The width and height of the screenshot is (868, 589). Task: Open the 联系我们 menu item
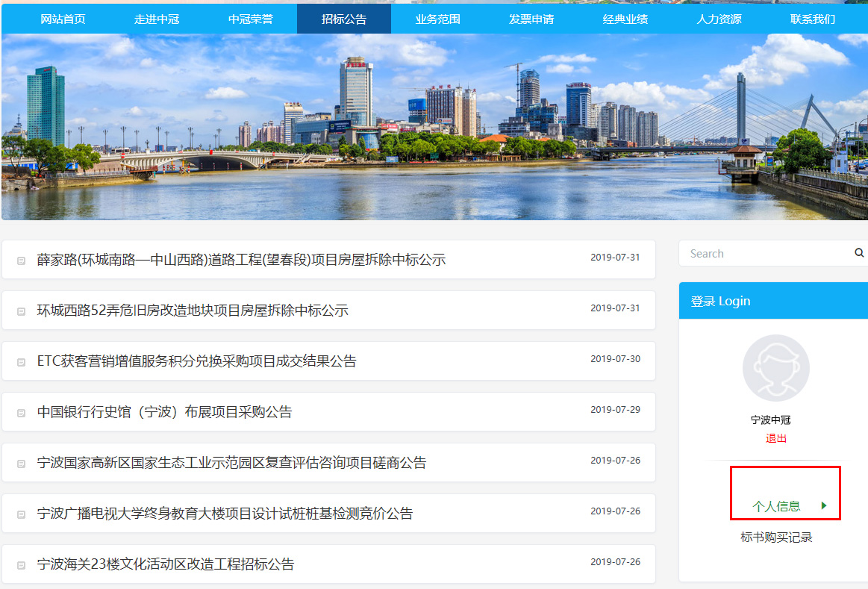(x=813, y=19)
